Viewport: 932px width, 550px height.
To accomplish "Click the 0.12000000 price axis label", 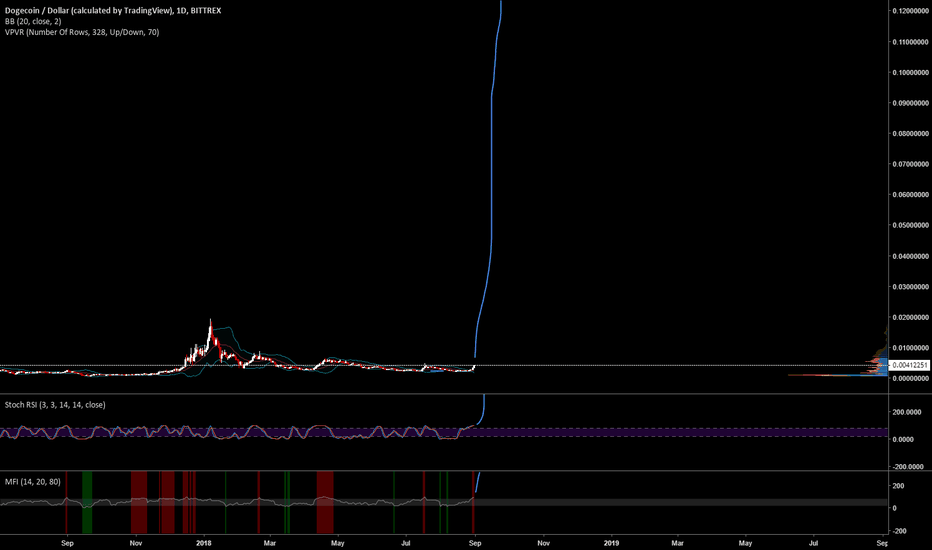I will pyautogui.click(x=910, y=11).
